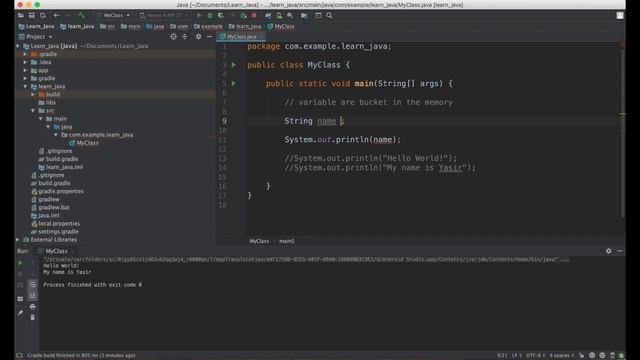Click MyClass in the editor breadcrumb

[259, 241]
